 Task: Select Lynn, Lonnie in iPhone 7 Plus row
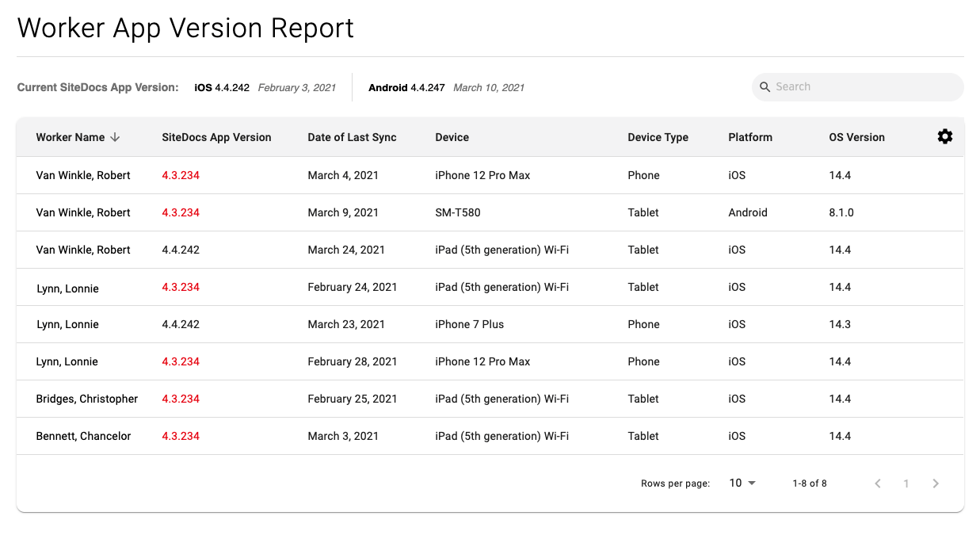(67, 325)
